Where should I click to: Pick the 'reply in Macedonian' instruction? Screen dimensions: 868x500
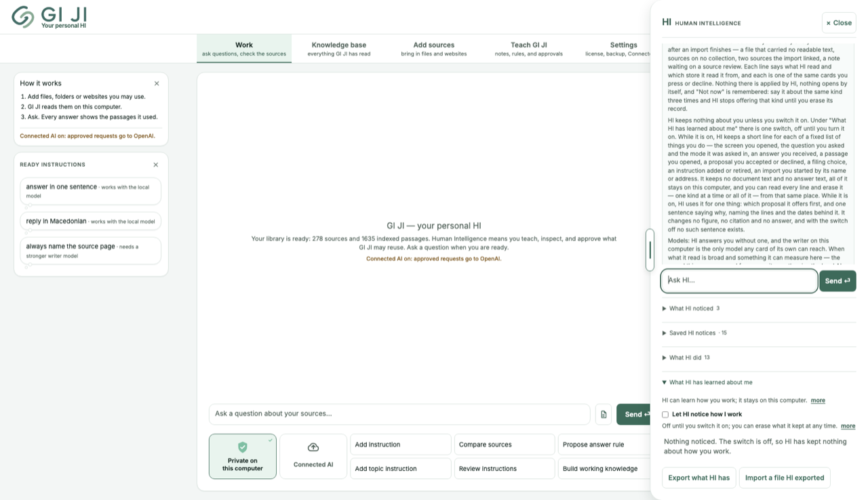91,221
